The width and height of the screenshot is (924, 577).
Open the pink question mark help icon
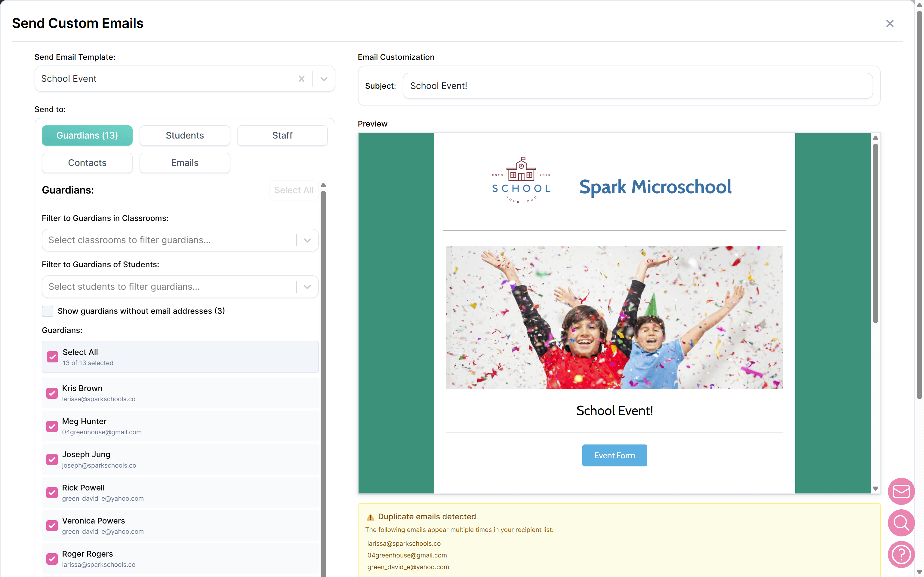(901, 554)
